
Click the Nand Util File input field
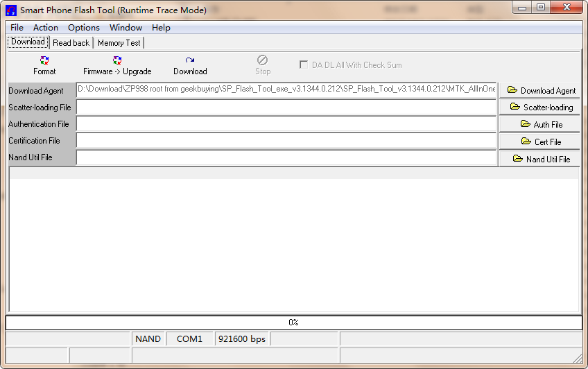[286, 158]
